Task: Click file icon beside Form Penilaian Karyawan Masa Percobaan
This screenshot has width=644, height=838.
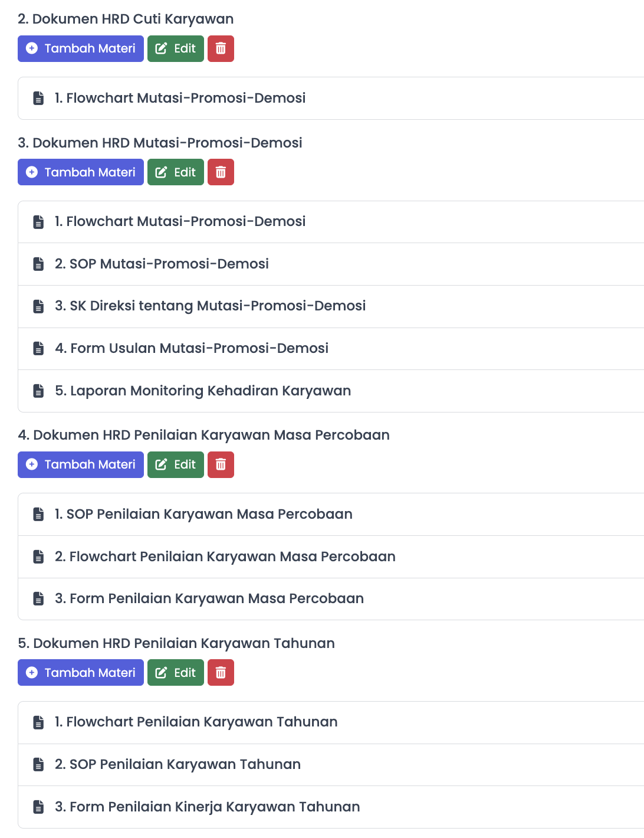Action: tap(38, 598)
